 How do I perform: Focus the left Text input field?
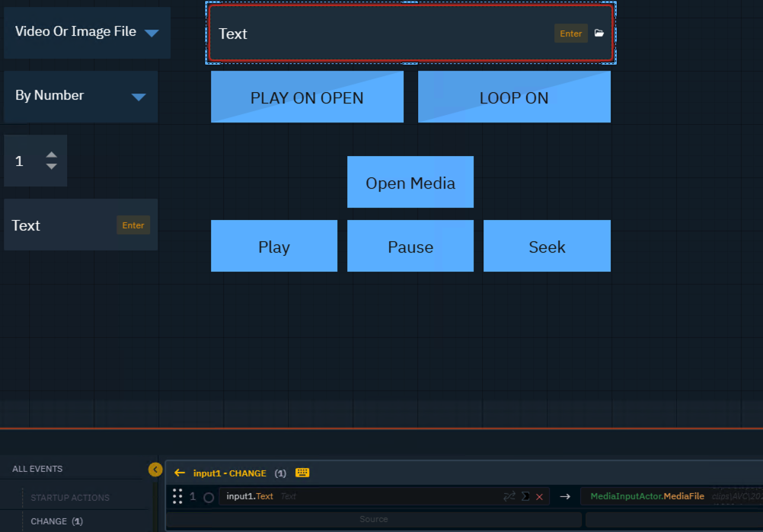click(x=81, y=225)
